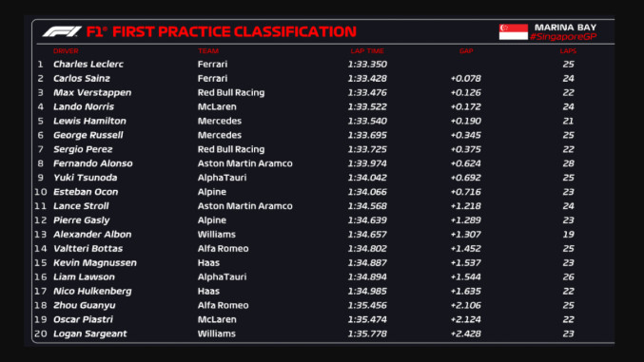Screen dimensions: 644x362
Task: Click the MARINA BAY label
Action: [565, 28]
